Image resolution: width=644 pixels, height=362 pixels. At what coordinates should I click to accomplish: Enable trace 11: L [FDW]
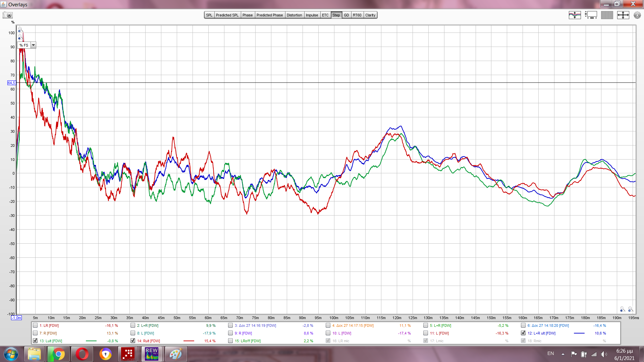(x=426, y=333)
